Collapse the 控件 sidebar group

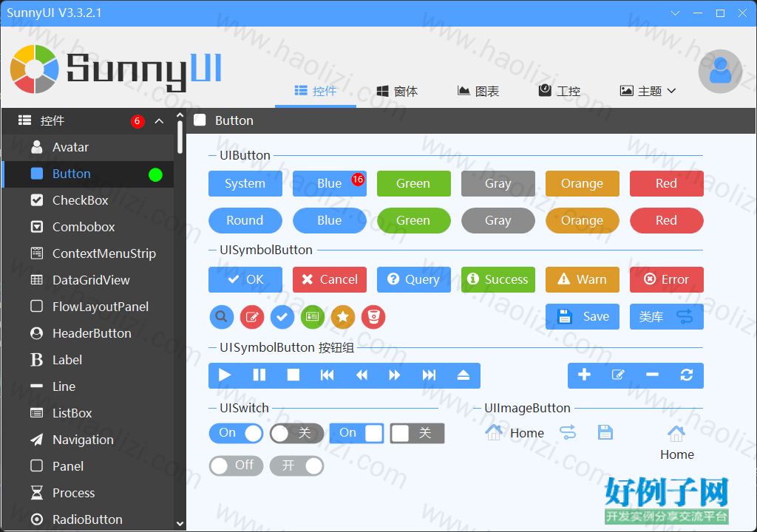pyautogui.click(x=159, y=120)
